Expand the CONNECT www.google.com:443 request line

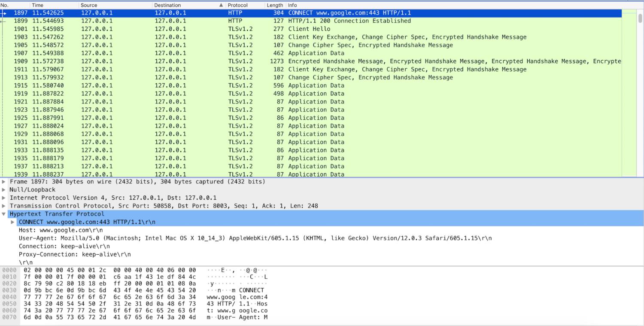pos(13,222)
